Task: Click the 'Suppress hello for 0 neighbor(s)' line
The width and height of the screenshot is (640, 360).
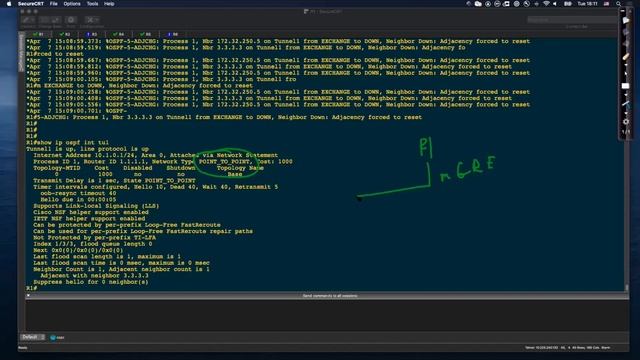Action: [91, 282]
